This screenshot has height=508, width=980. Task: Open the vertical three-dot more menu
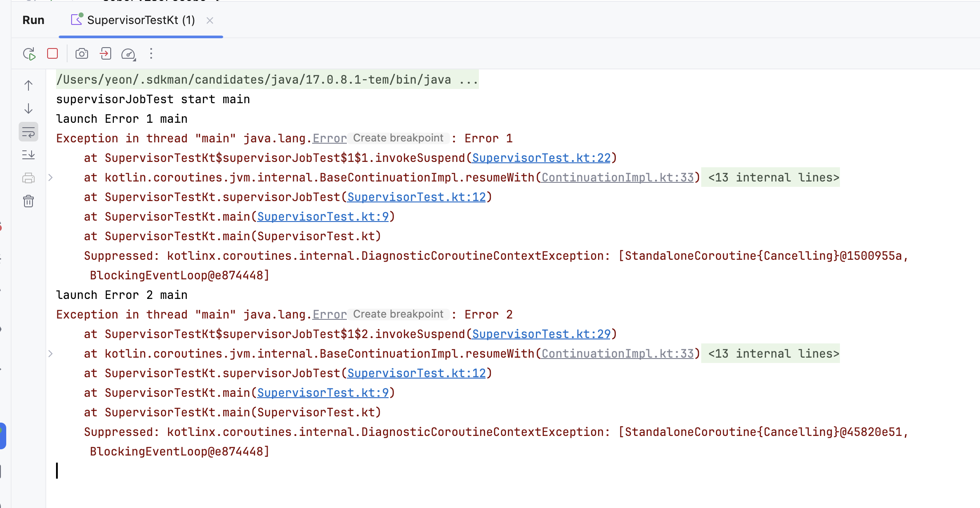(151, 54)
